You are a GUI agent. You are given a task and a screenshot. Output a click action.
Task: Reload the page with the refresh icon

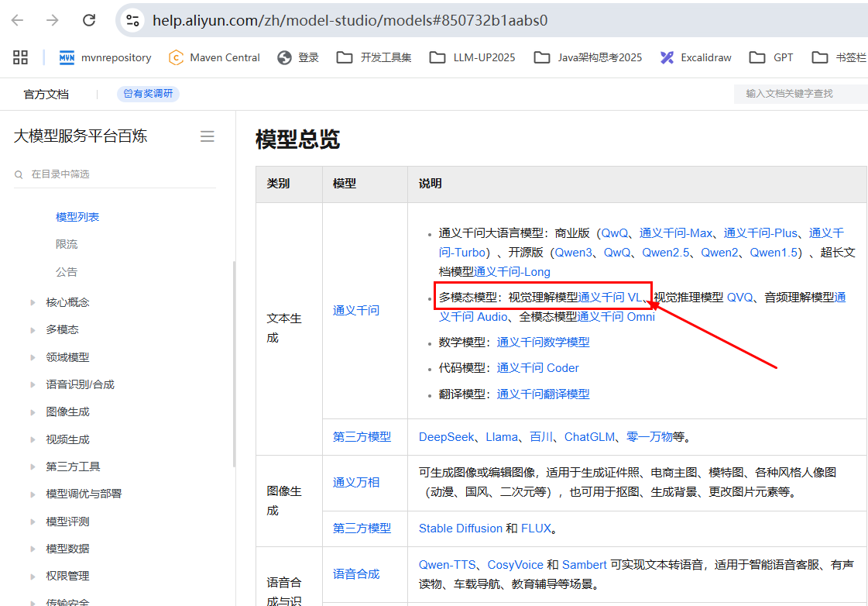click(89, 20)
